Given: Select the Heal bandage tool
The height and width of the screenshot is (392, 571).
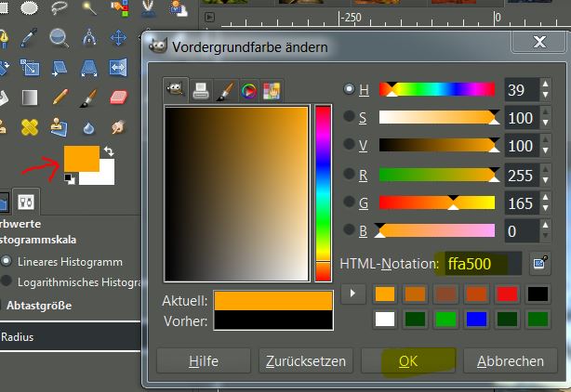Looking at the screenshot, I should pyautogui.click(x=30, y=127).
